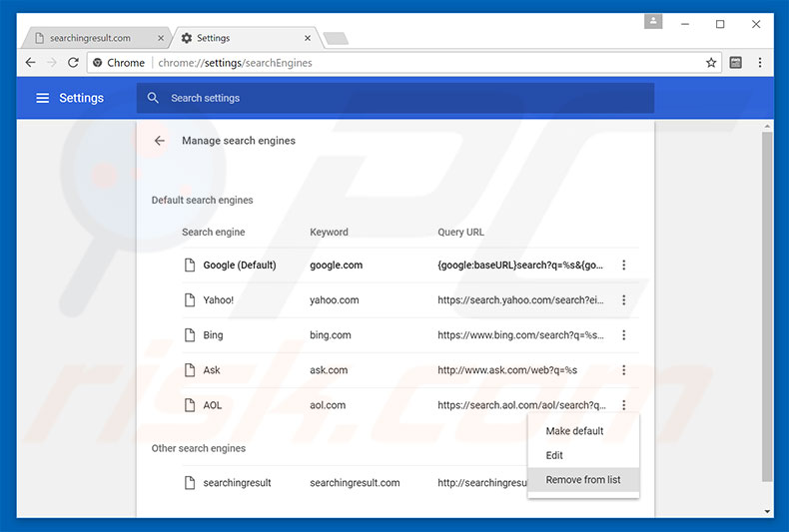789x532 pixels.
Task: Open more actions for Ask row
Action: point(623,370)
